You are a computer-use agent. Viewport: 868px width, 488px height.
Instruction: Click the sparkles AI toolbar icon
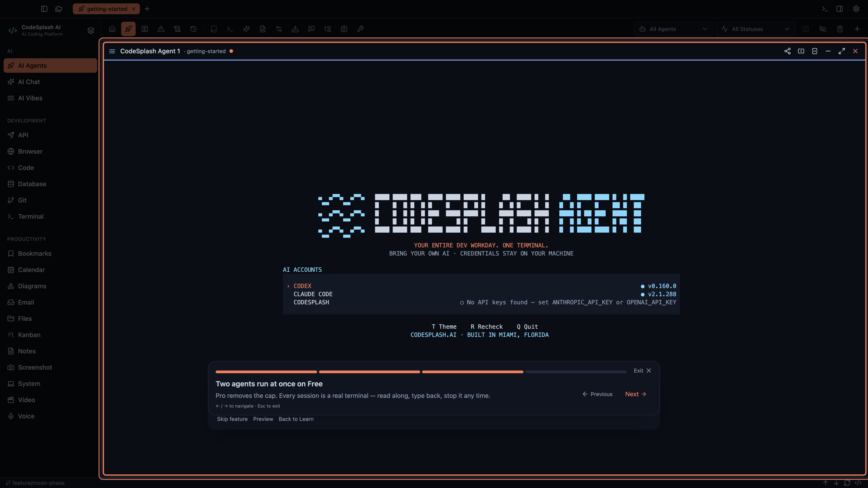point(246,29)
